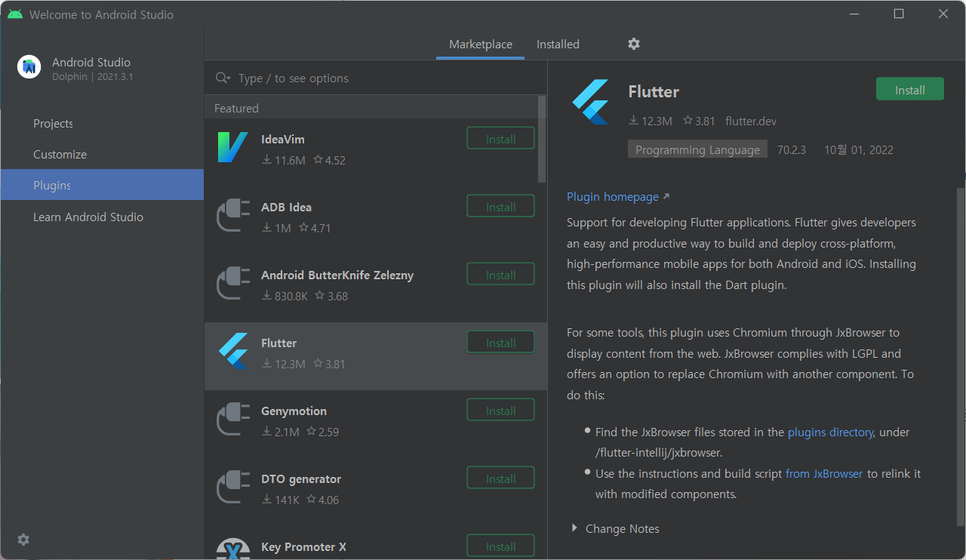The width and height of the screenshot is (966, 560).
Task: Click the search magnifier icon
Action: (223, 78)
